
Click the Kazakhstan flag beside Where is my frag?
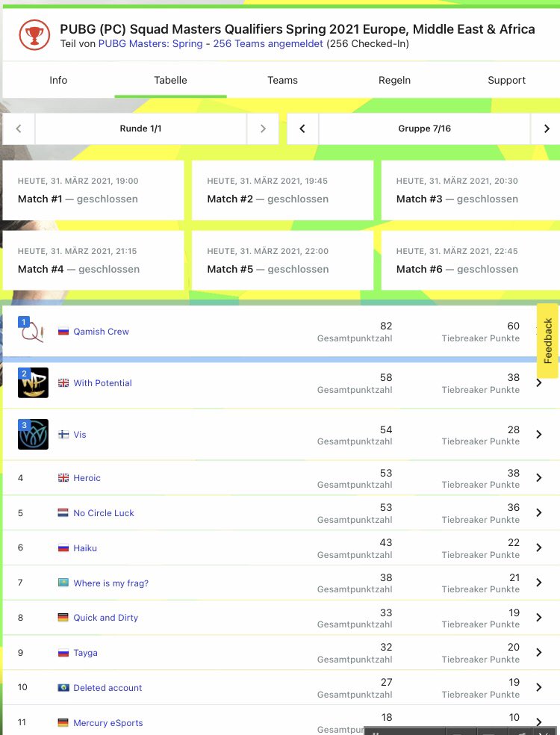click(63, 583)
